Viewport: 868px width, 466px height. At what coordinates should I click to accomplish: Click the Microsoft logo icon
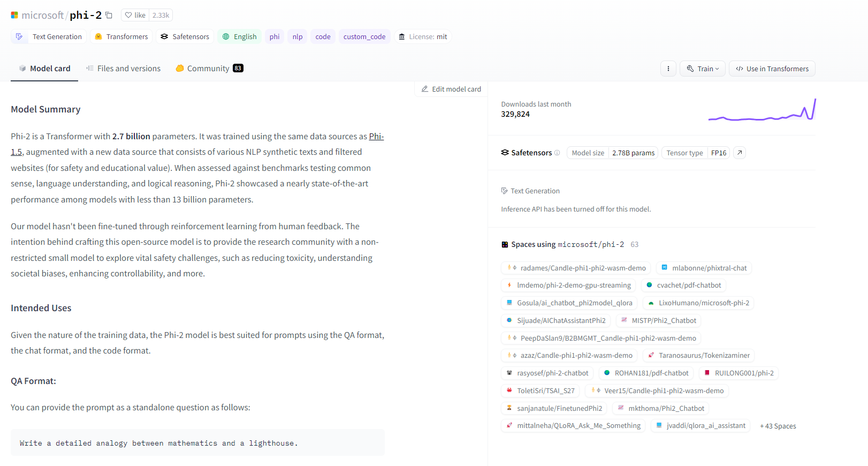[x=14, y=16]
